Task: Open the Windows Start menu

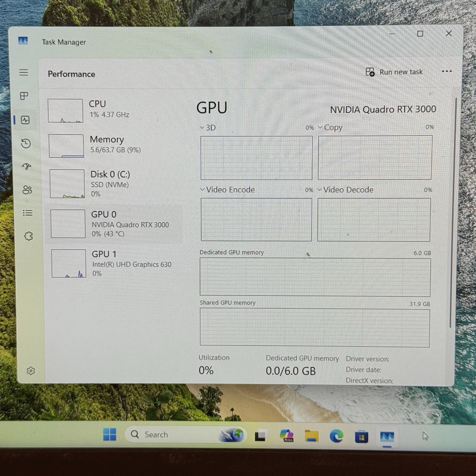Action: tap(110, 434)
